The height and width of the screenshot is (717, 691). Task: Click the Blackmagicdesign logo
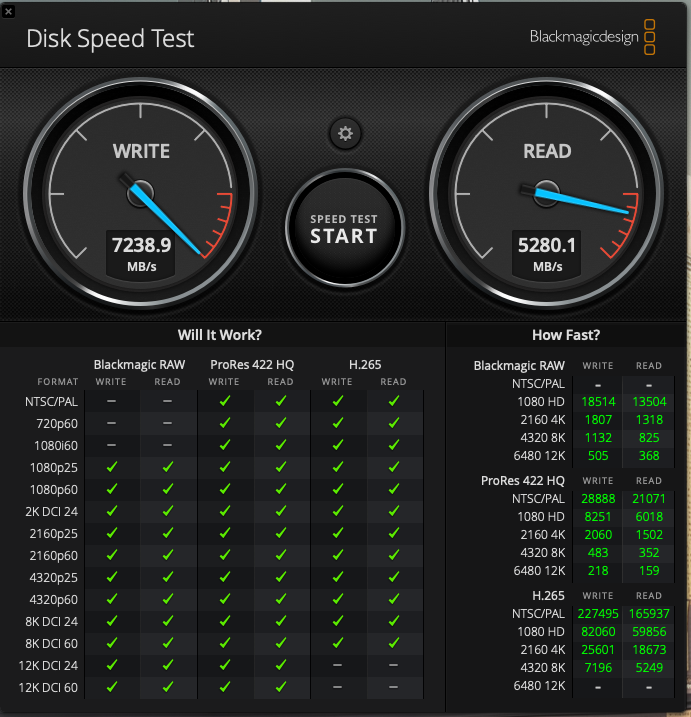593,37
